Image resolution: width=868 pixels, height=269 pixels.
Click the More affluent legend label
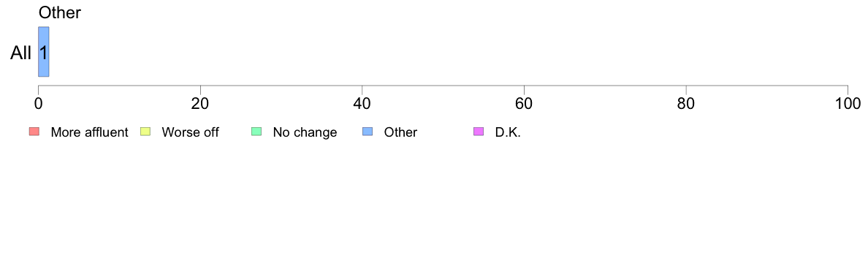89,132
